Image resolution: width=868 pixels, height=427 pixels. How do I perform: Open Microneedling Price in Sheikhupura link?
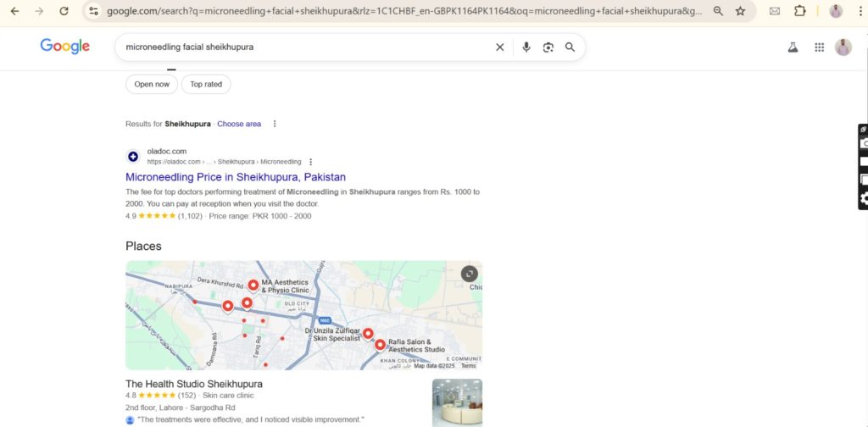236,177
